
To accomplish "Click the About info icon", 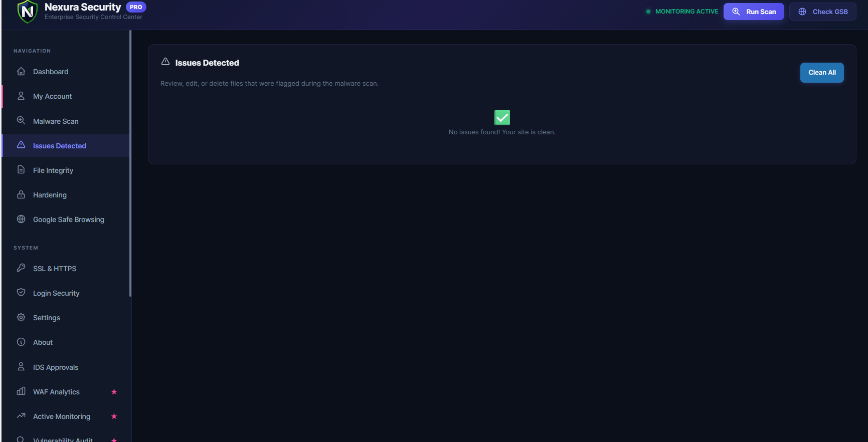I will pyautogui.click(x=21, y=342).
